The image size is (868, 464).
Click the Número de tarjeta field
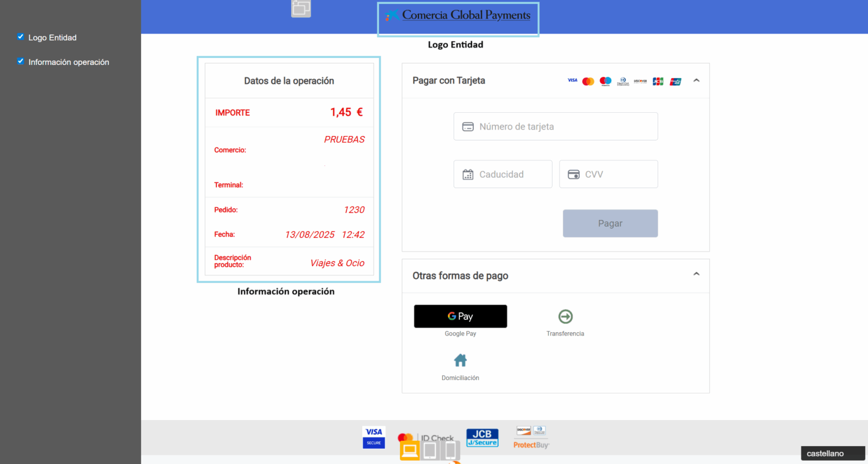(x=556, y=127)
